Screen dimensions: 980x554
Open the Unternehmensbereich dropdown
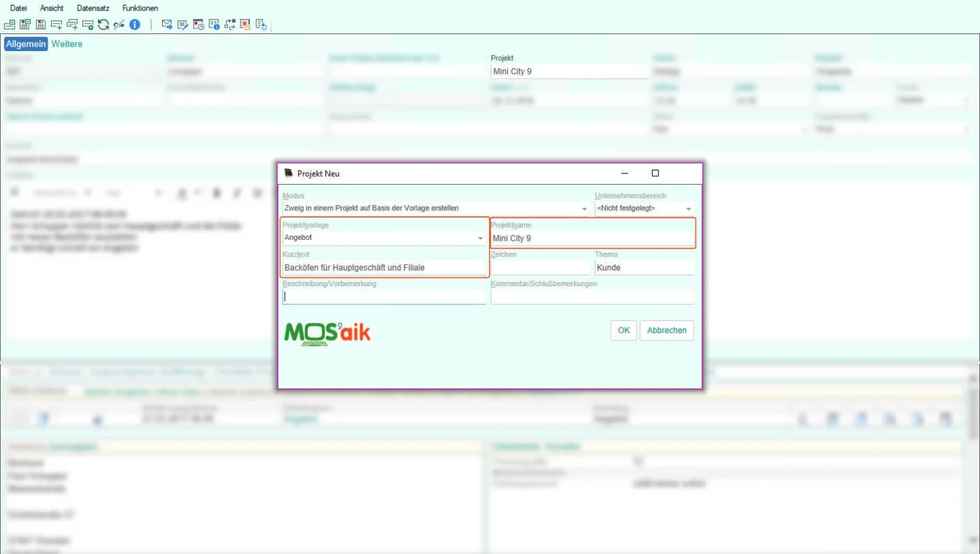click(688, 209)
